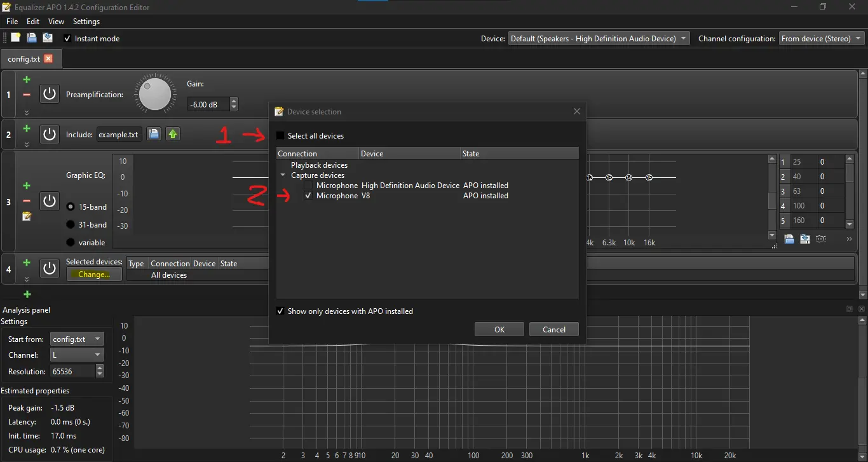This screenshot has width=868, height=462.
Task: Open the Device dropdown
Action: pos(599,39)
